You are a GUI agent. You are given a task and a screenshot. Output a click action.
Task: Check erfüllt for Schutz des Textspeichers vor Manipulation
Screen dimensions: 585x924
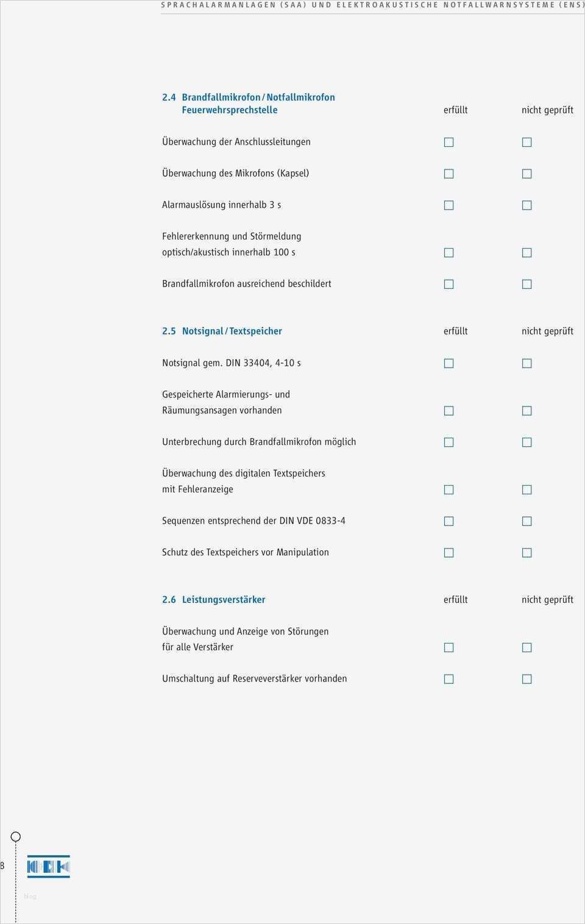[x=449, y=553]
